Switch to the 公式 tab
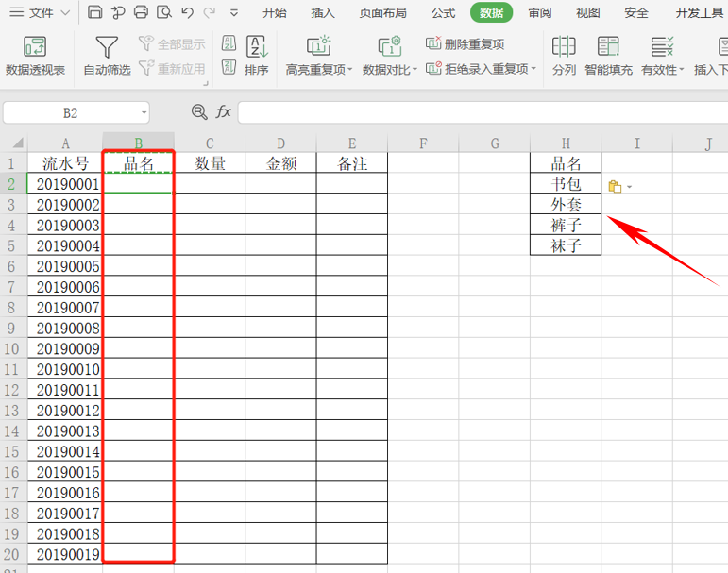Screen dimensions: 728x573 (444, 12)
